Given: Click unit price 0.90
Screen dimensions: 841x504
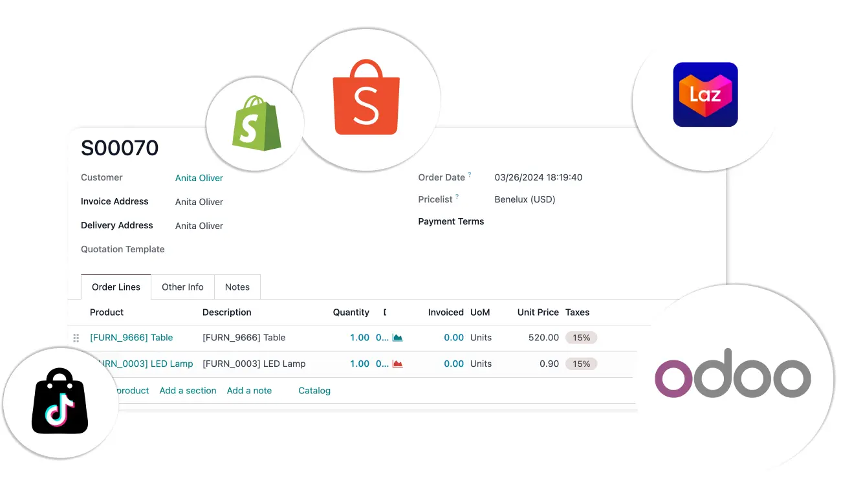Looking at the screenshot, I should (x=549, y=364).
